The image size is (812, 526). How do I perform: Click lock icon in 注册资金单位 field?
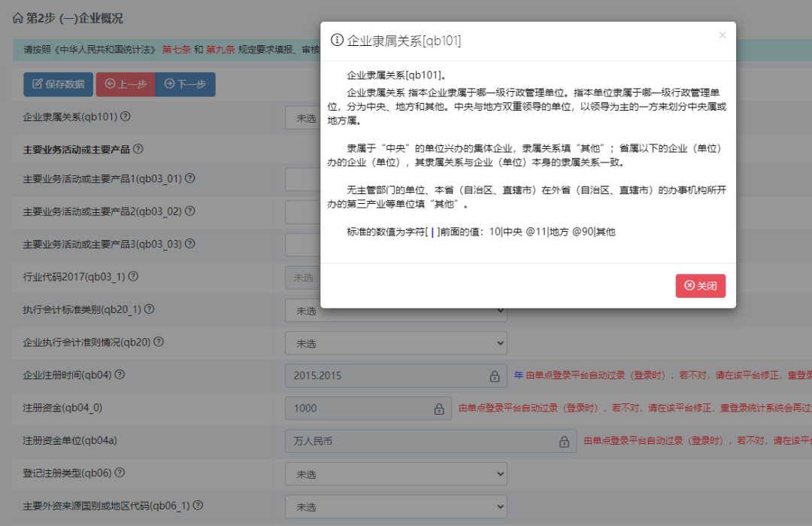[x=564, y=442]
